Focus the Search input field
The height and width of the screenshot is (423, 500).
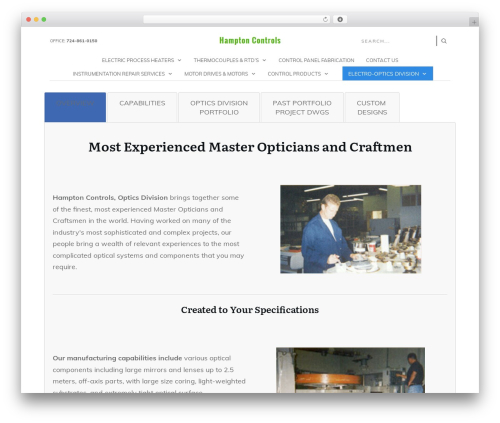pyautogui.click(x=397, y=41)
